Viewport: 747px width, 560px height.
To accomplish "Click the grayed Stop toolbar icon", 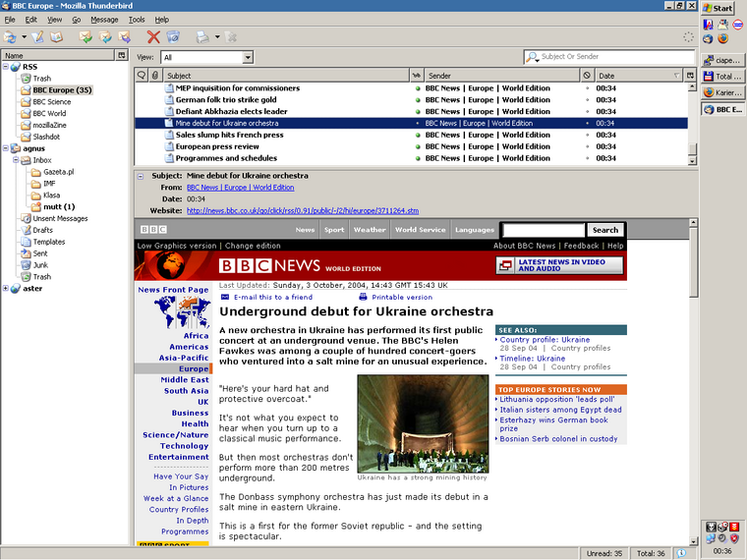I will [231, 36].
